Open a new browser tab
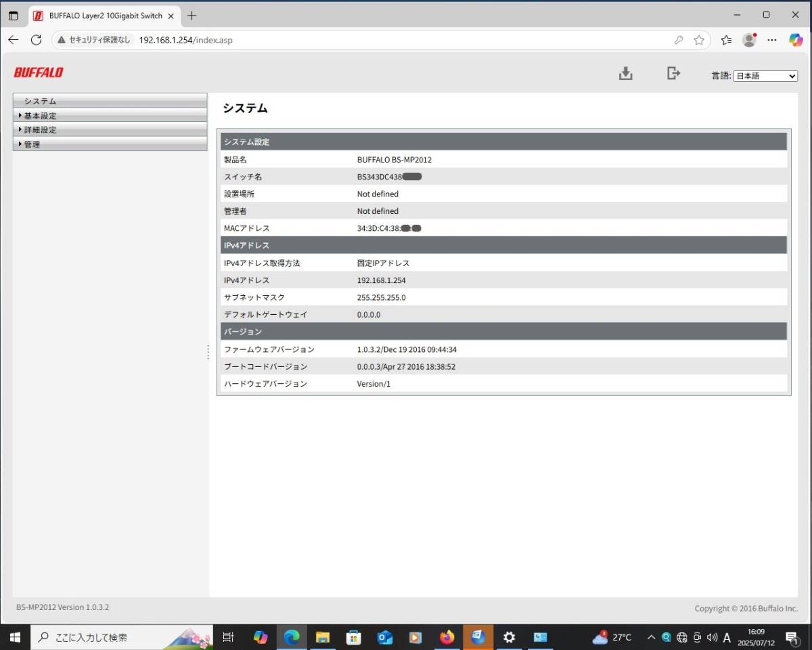The height and width of the screenshot is (650, 812). tap(192, 15)
